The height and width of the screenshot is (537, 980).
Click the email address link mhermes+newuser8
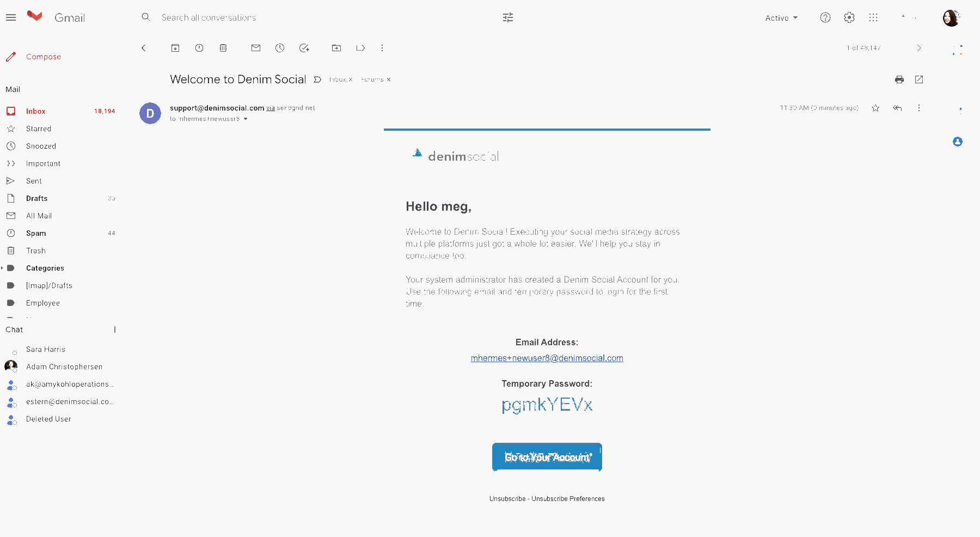547,358
